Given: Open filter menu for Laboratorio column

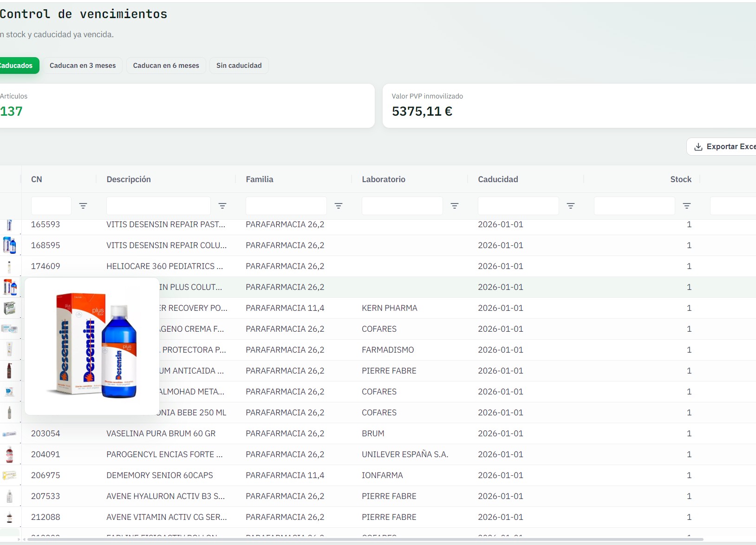Looking at the screenshot, I should 455,206.
